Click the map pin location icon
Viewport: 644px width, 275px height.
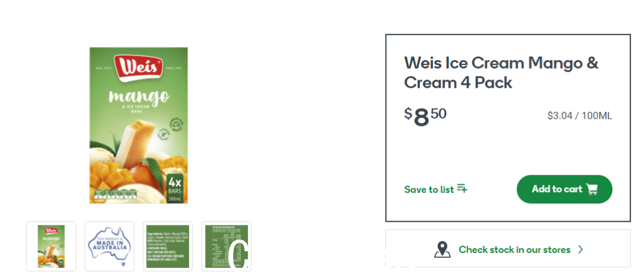pyautogui.click(x=442, y=249)
